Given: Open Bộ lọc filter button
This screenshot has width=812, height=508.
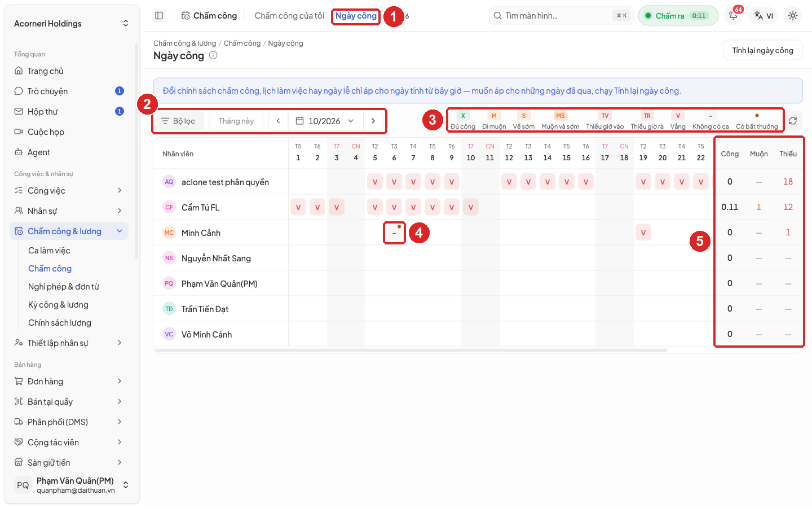Looking at the screenshot, I should (x=178, y=121).
